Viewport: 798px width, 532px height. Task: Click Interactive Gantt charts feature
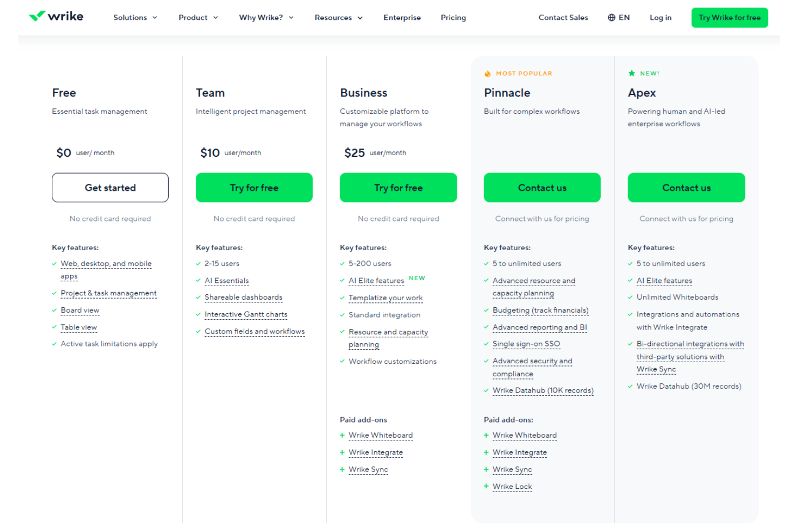click(x=246, y=314)
